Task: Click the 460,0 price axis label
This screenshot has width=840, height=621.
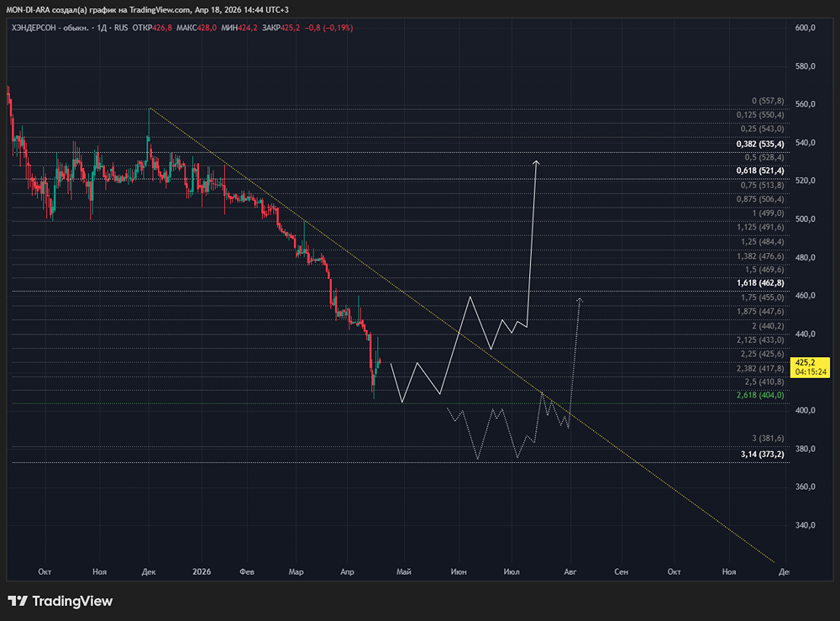Action: [806, 296]
